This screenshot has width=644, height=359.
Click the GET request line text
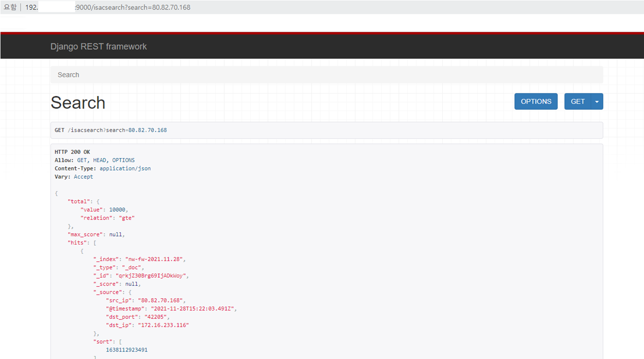coord(110,130)
